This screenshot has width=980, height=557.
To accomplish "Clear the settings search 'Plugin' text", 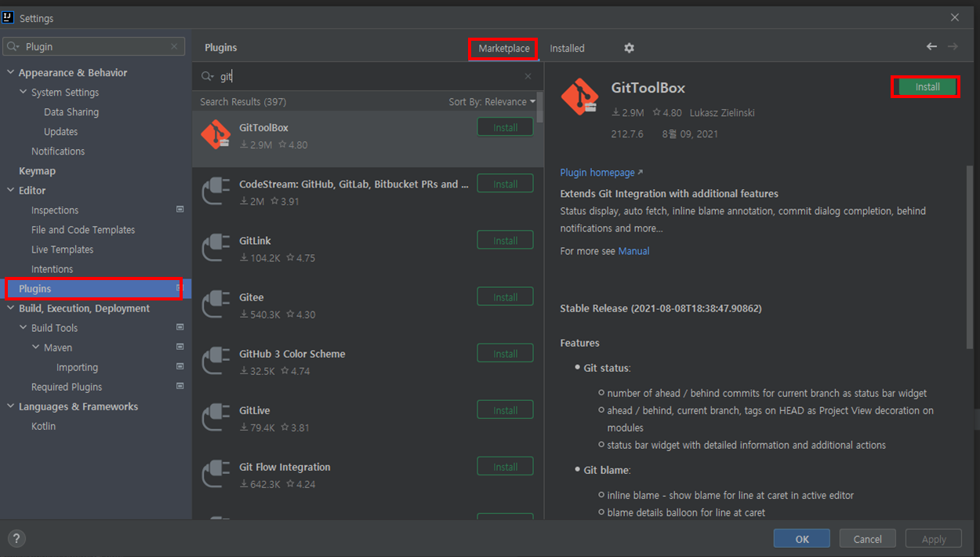I will [x=174, y=46].
